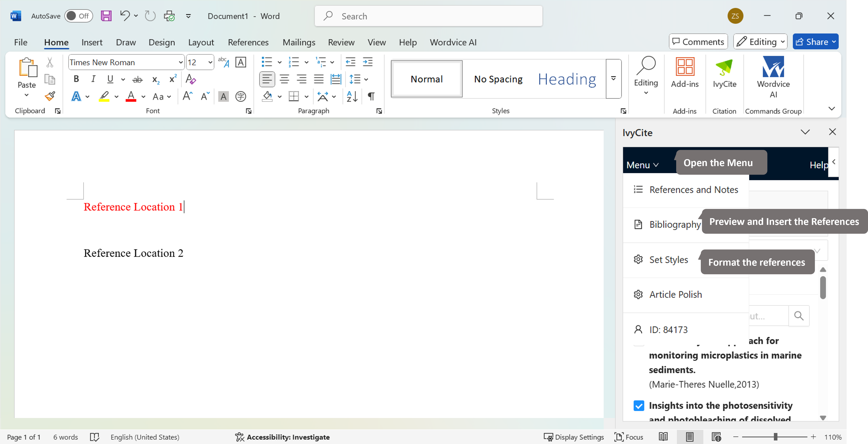Apply Italic formatting
The image size is (868, 444).
pos(93,79)
